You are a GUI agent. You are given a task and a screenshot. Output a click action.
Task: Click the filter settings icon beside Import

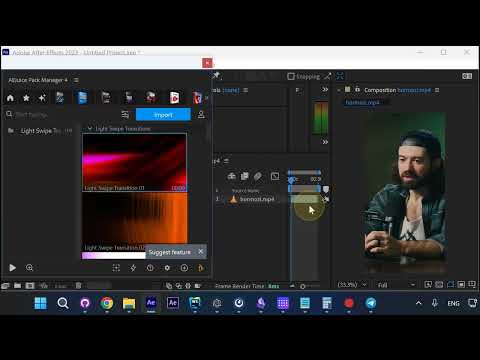(125, 115)
